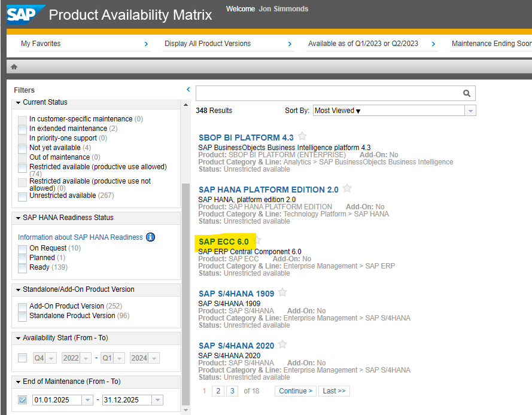Click the Continue > pagination button

(x=296, y=391)
